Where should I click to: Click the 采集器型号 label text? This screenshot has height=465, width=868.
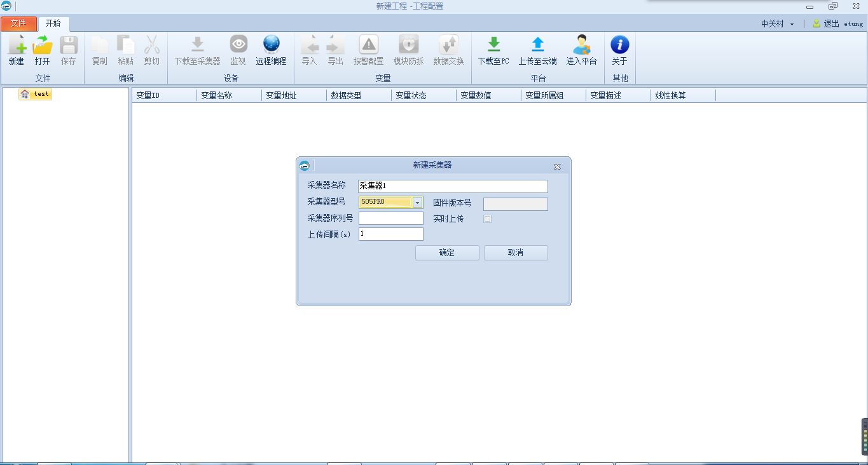[326, 202]
